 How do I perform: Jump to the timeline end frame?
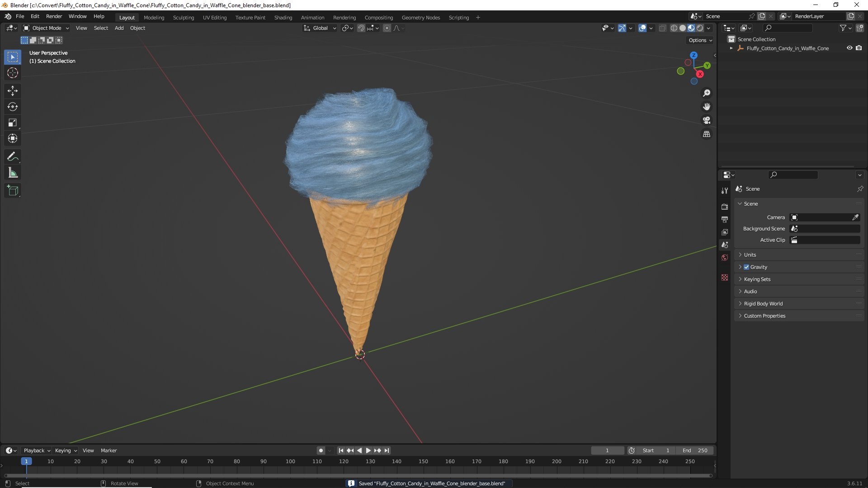click(387, 450)
